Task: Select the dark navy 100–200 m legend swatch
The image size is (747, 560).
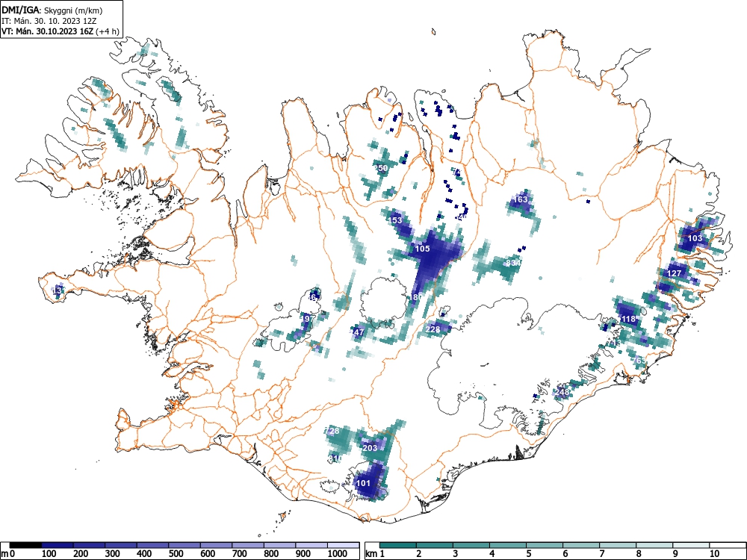Action: [58, 545]
